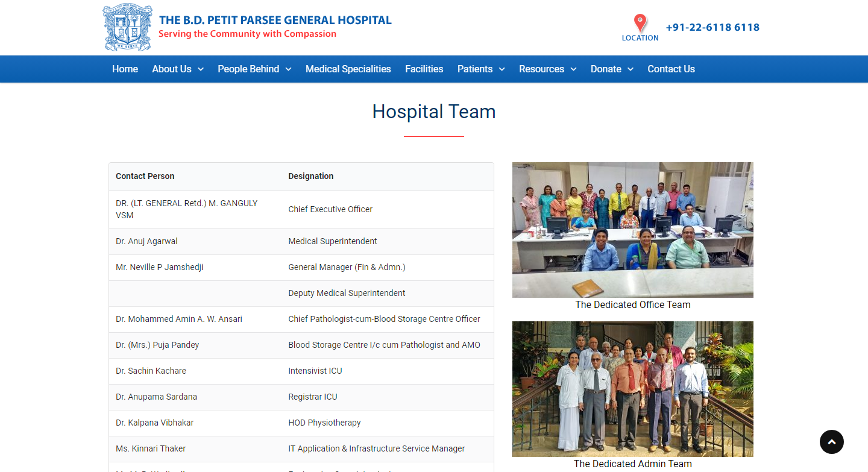
Task: Expand the Resources dropdown chevron
Action: (573, 69)
